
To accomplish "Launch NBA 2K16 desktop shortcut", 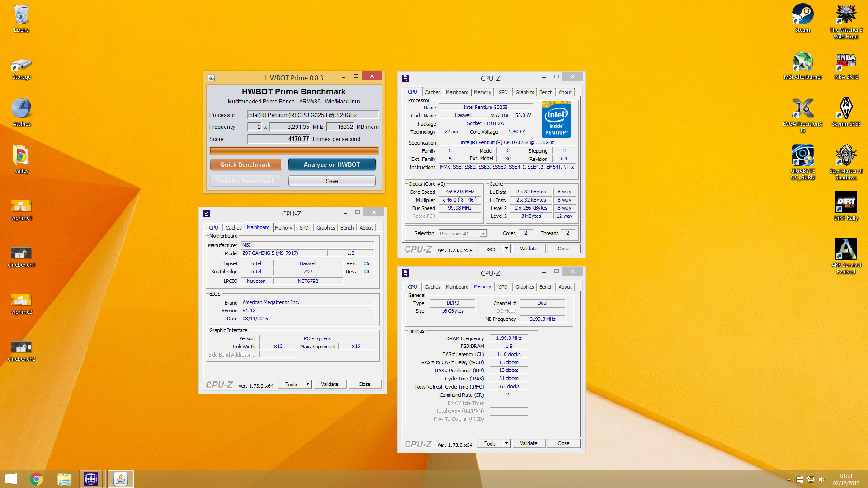I will coord(846,66).
